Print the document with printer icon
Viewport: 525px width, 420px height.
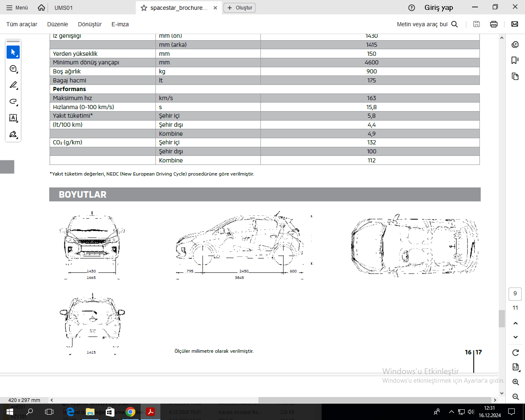[x=494, y=24]
